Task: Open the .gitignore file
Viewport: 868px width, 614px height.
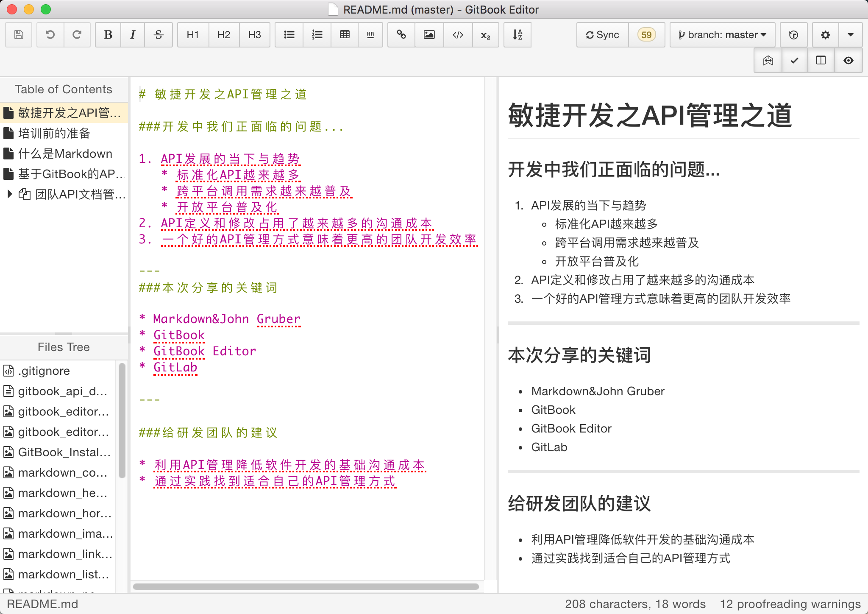Action: [58, 371]
